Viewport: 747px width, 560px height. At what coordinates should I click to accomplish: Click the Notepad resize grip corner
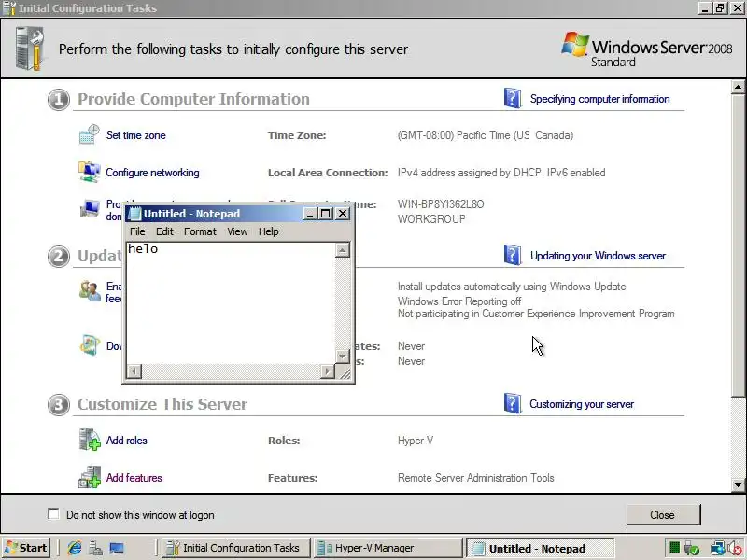pos(344,371)
